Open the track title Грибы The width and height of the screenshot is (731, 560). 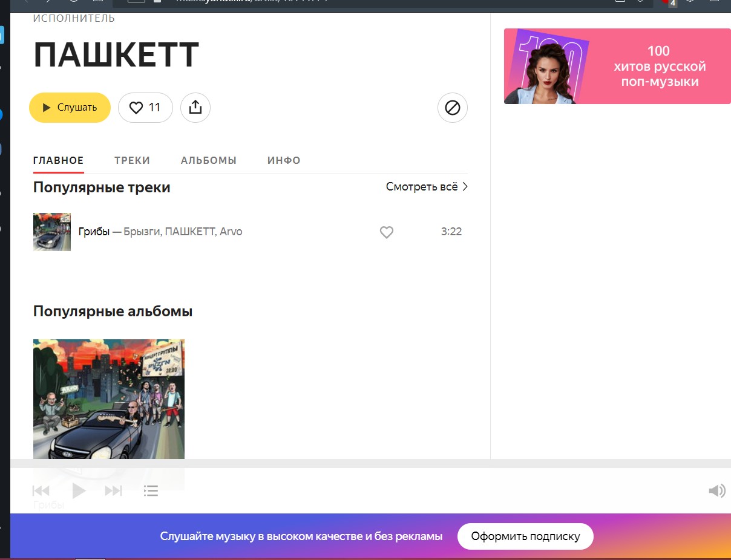tap(94, 232)
